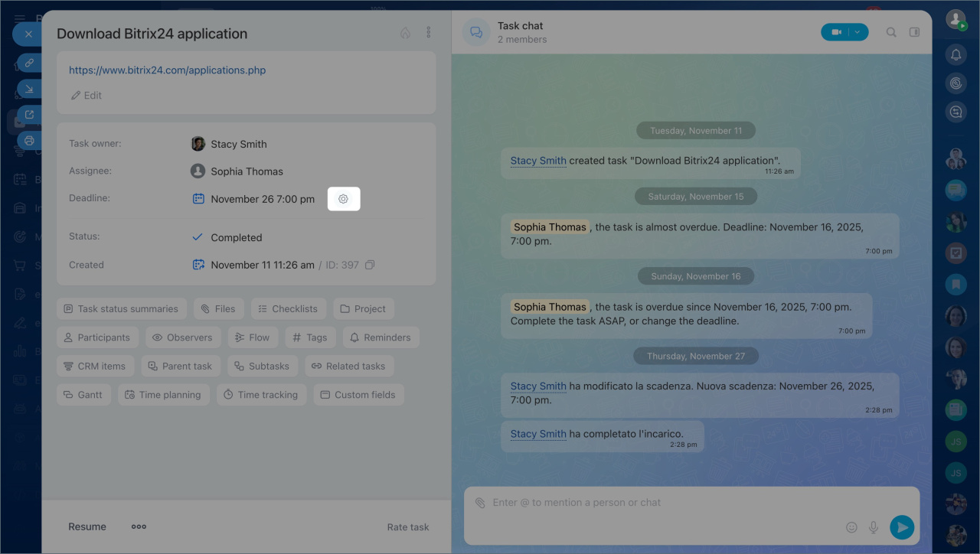
Task: Open the three-dot task menu in header
Action: [428, 33]
